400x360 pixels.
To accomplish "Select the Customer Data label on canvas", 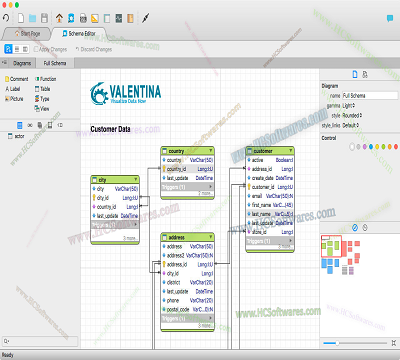I will tap(110, 129).
